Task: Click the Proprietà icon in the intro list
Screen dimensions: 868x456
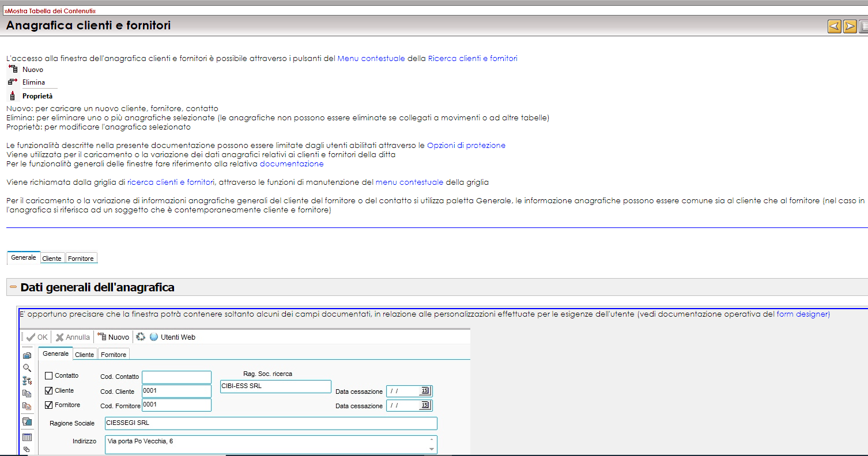Action: coord(13,96)
